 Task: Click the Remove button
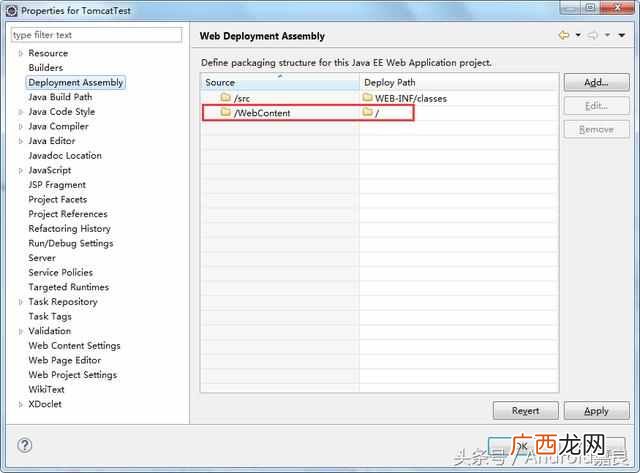pos(596,130)
